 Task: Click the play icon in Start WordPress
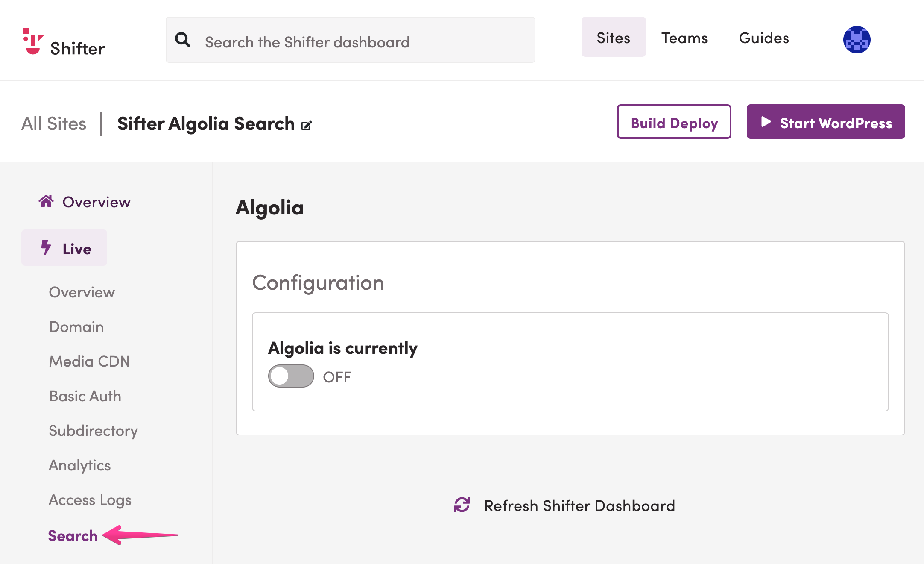coord(766,122)
